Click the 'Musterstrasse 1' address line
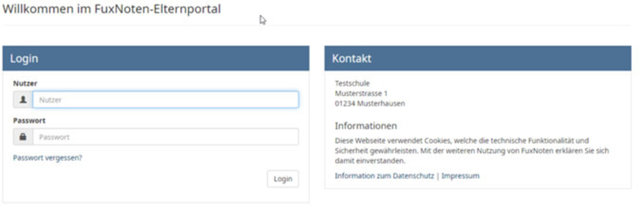 pyautogui.click(x=361, y=93)
